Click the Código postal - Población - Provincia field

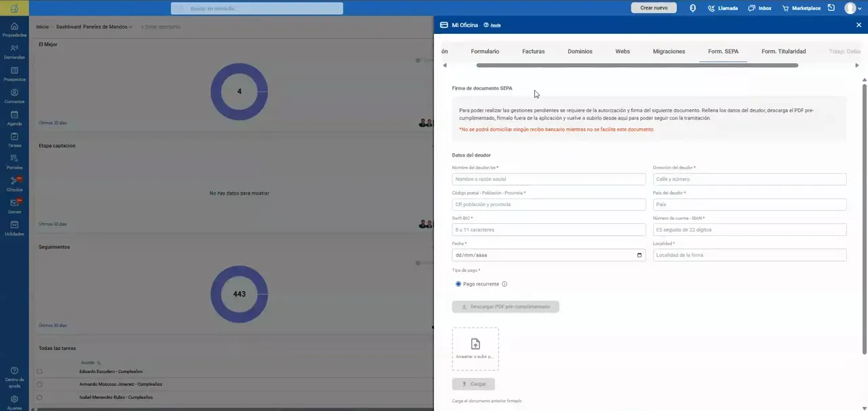click(549, 204)
